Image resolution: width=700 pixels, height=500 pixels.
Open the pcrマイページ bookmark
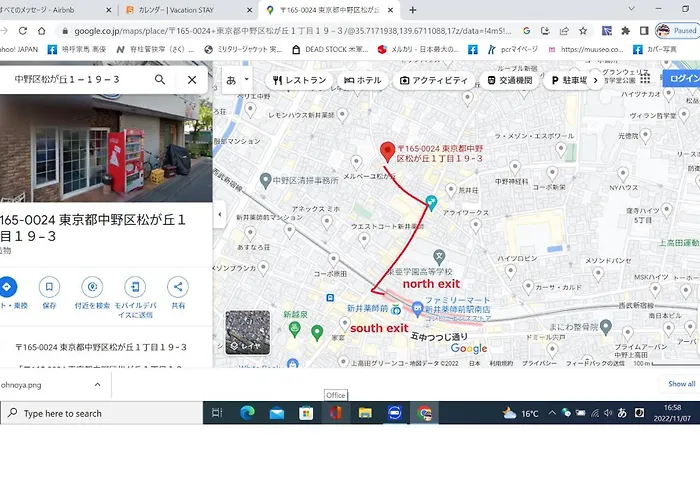(512, 49)
